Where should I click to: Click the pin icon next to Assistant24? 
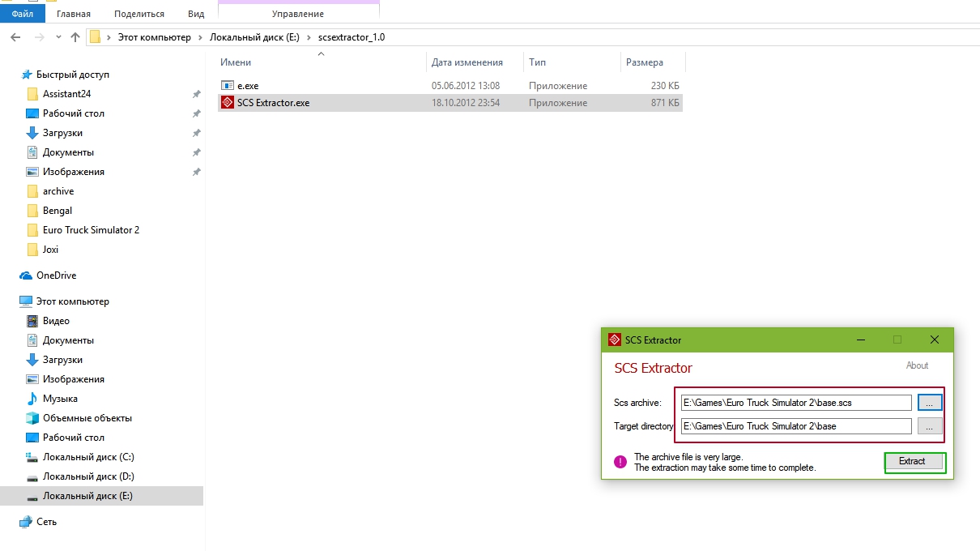196,94
